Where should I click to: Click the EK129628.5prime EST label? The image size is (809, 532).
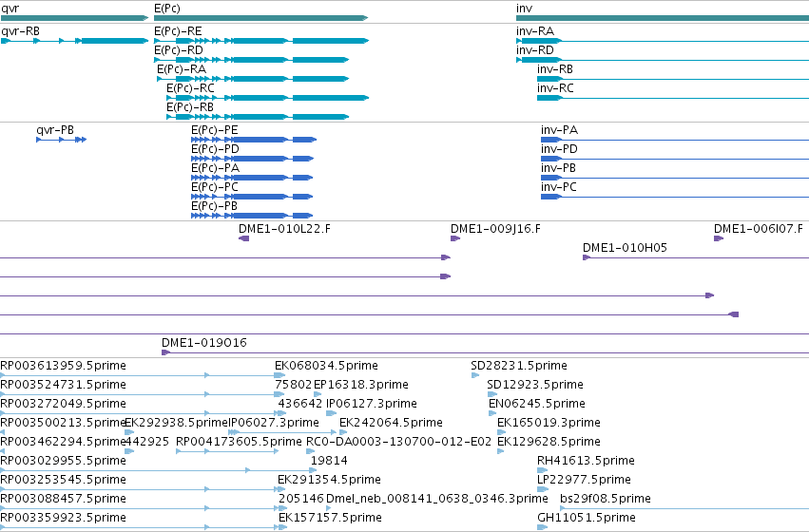[x=549, y=442]
